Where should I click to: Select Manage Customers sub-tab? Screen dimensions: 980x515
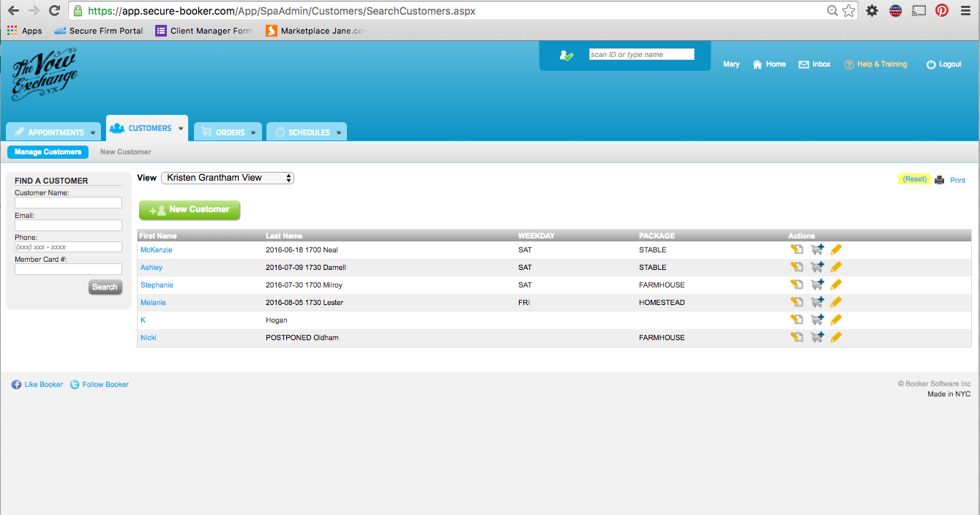[48, 152]
